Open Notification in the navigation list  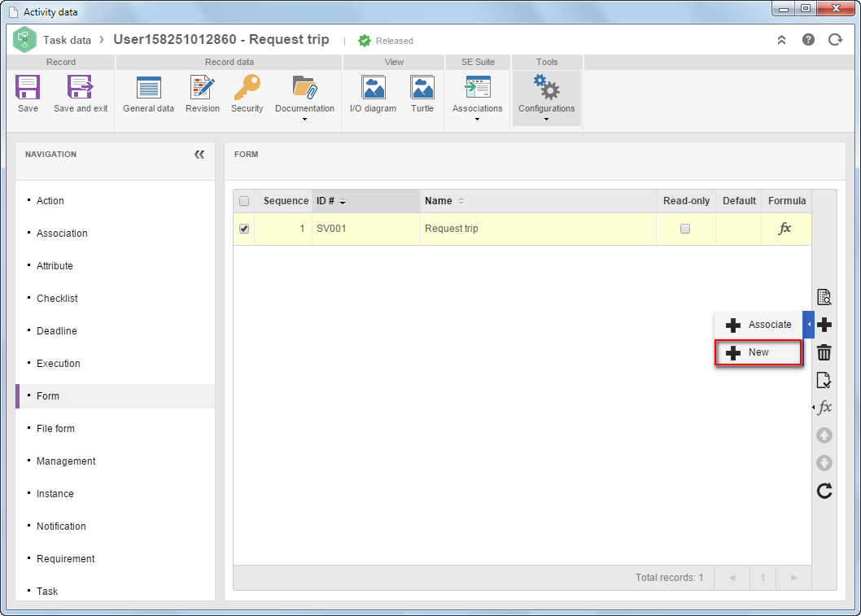tap(61, 526)
